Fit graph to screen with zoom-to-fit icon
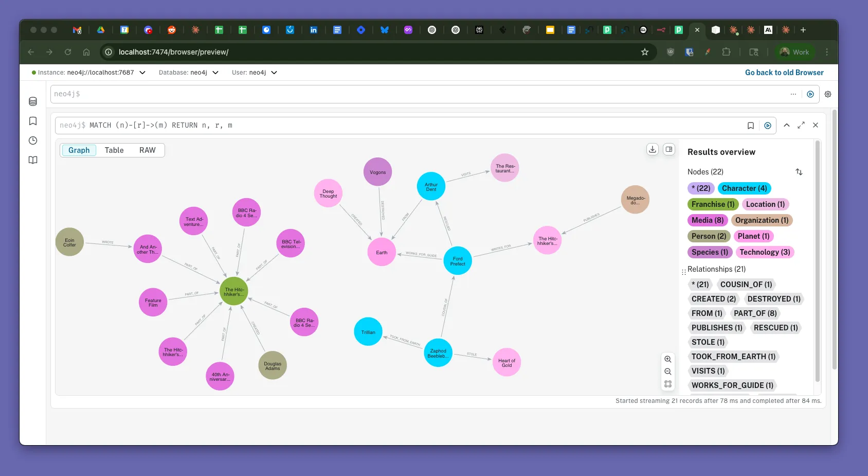The image size is (868, 476). 668,384
